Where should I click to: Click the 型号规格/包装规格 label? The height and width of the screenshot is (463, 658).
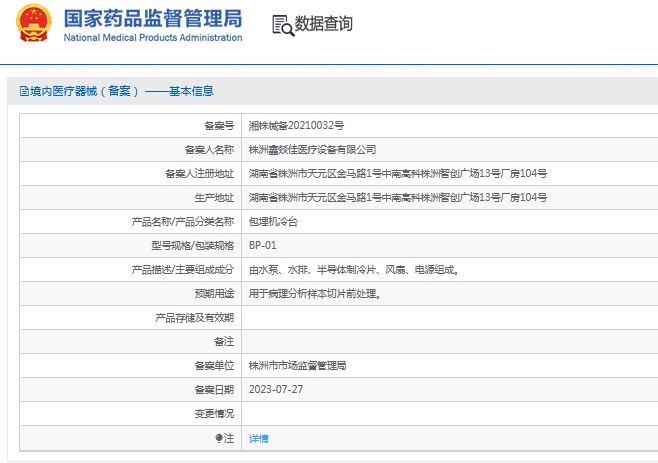pos(193,246)
